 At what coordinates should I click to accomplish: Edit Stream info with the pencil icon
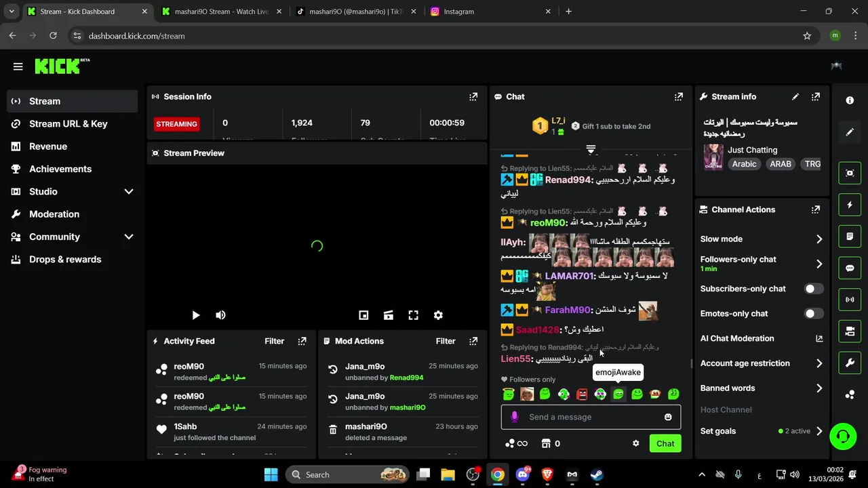(x=795, y=97)
